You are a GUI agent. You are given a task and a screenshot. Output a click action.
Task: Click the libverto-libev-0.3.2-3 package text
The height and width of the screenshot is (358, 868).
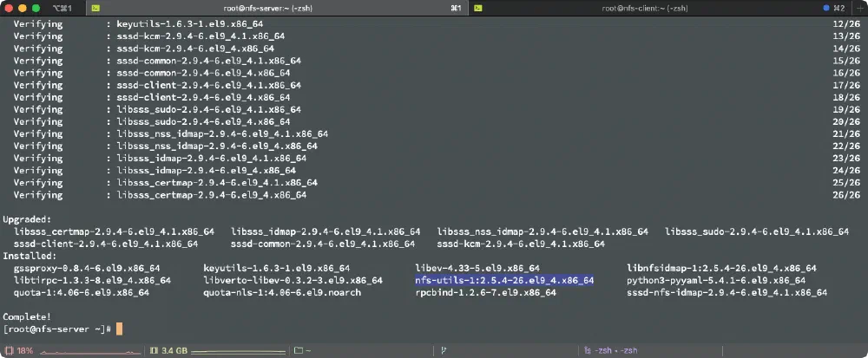coord(293,280)
